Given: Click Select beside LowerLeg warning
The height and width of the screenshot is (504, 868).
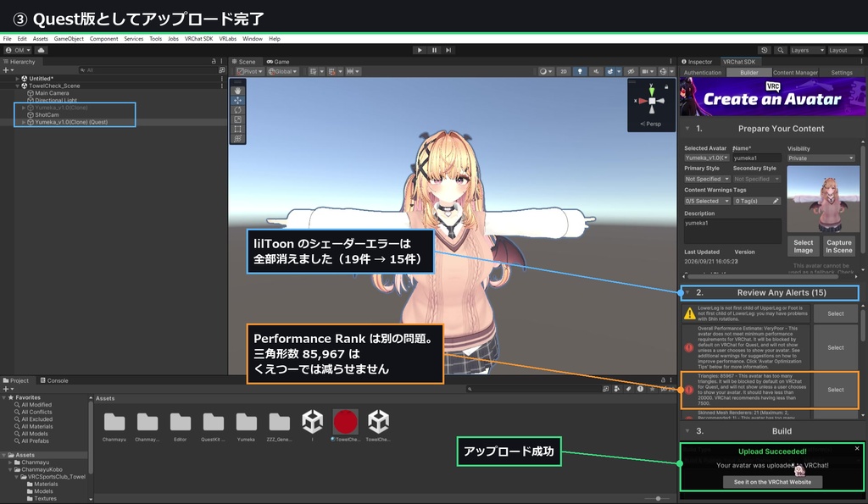Looking at the screenshot, I should click(x=835, y=313).
